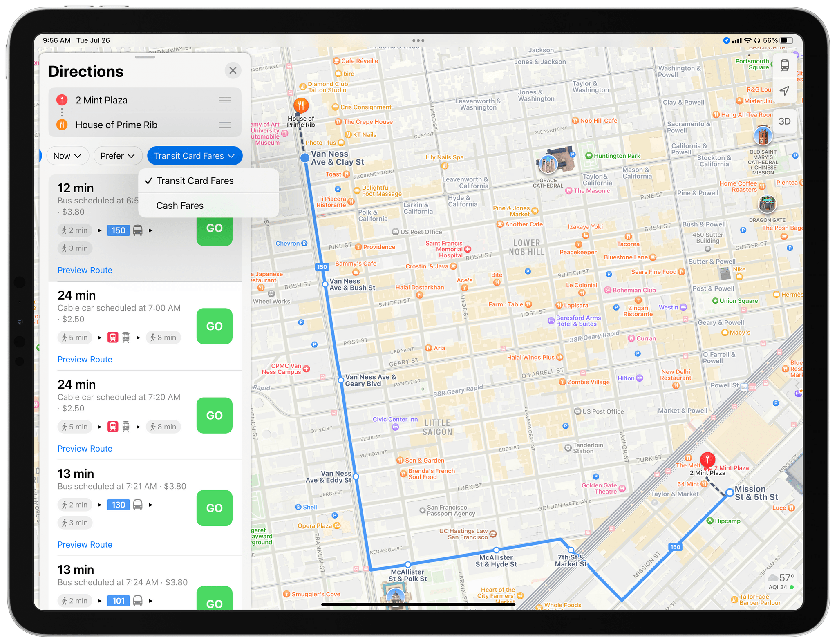The image size is (837, 644).
Task: Tap the 150 bus badge in first route
Action: [x=119, y=230]
